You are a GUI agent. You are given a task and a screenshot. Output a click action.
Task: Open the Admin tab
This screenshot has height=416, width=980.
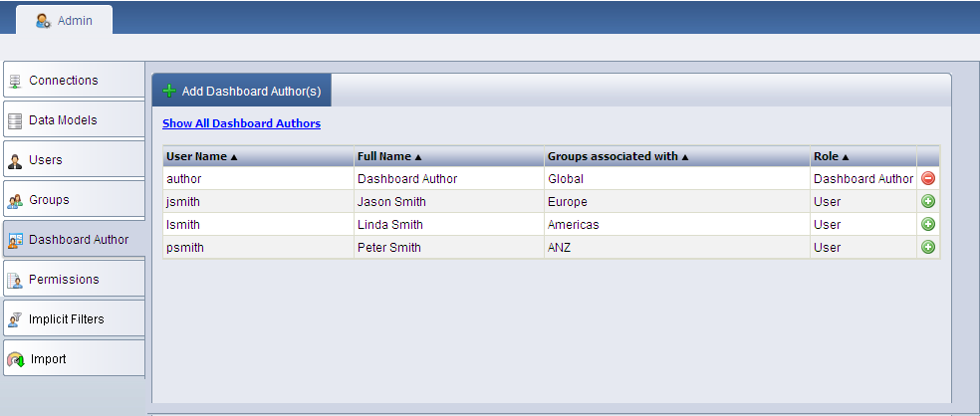coord(65,20)
